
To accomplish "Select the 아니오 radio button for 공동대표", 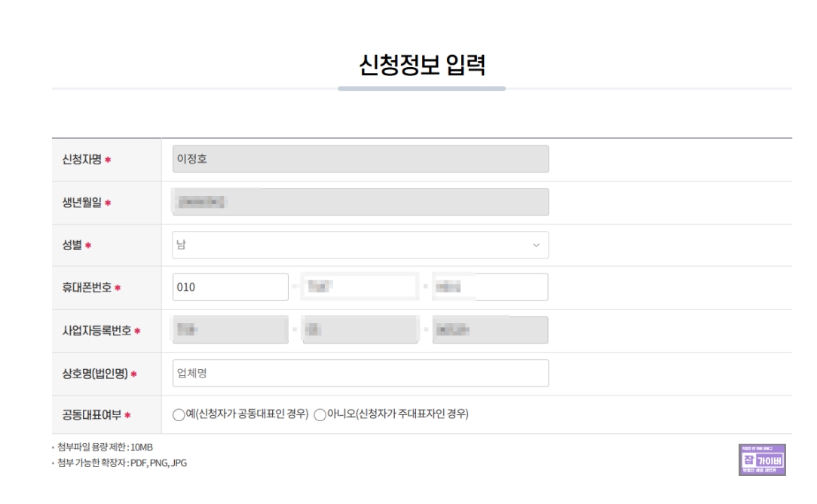I will 320,414.
